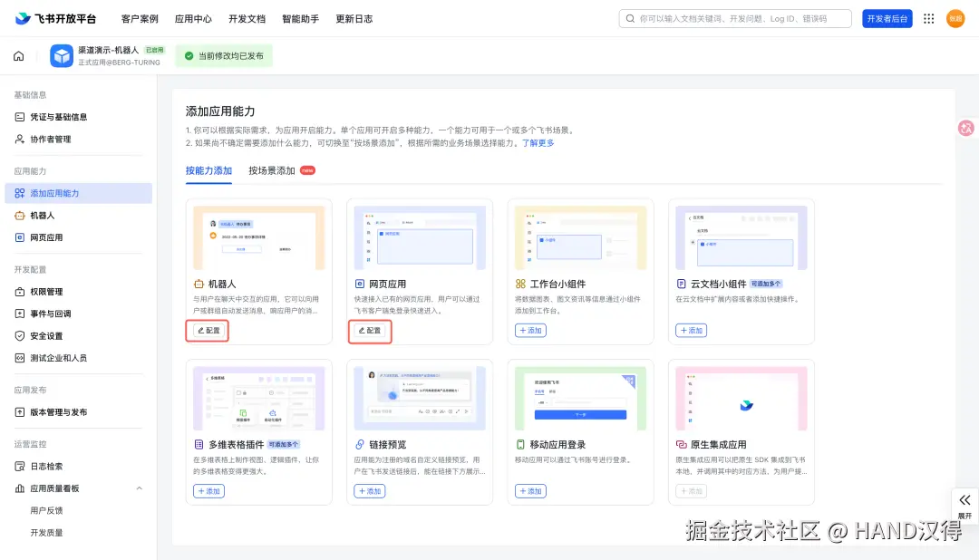Open the home icon in breadcrumb bar
Image resolution: width=979 pixels, height=560 pixels.
[x=19, y=56]
